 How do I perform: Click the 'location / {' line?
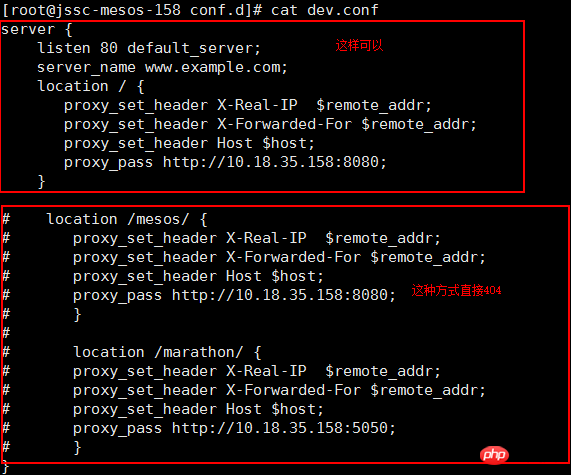pyautogui.click(x=91, y=86)
